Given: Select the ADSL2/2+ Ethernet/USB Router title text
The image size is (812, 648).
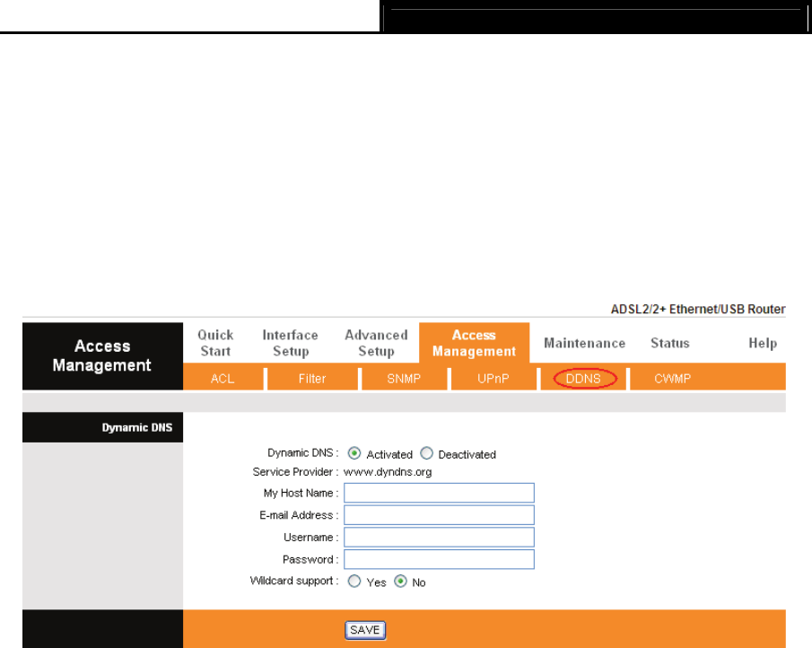Looking at the screenshot, I should pos(698,310).
